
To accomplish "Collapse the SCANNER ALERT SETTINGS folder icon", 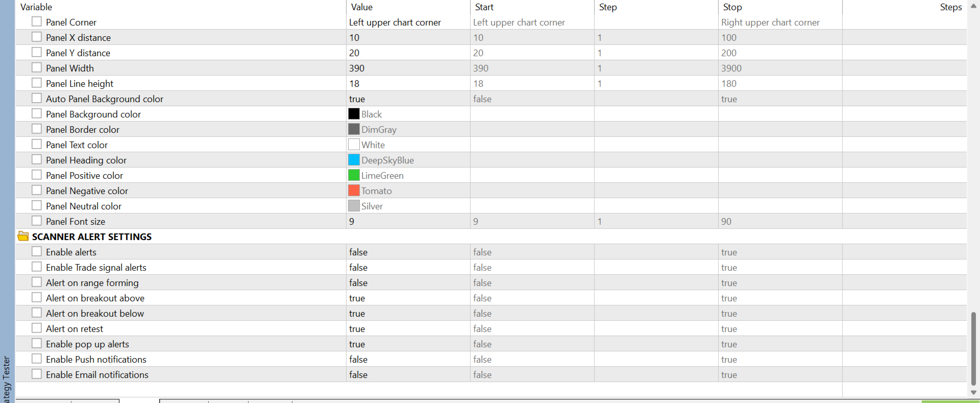I will [x=23, y=236].
